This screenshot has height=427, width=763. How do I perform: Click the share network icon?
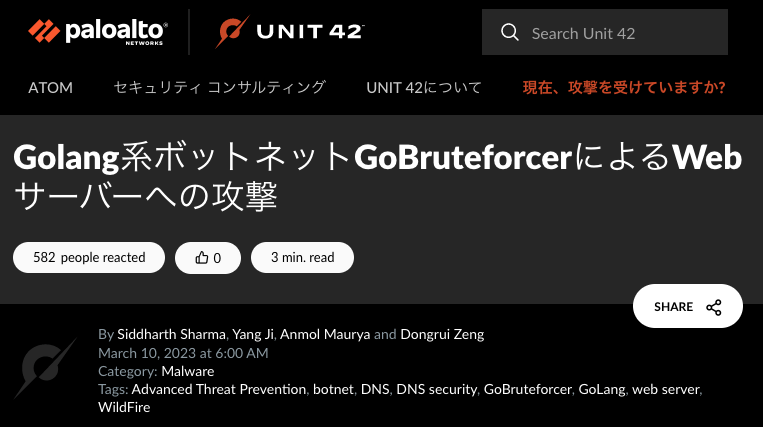[x=714, y=307]
